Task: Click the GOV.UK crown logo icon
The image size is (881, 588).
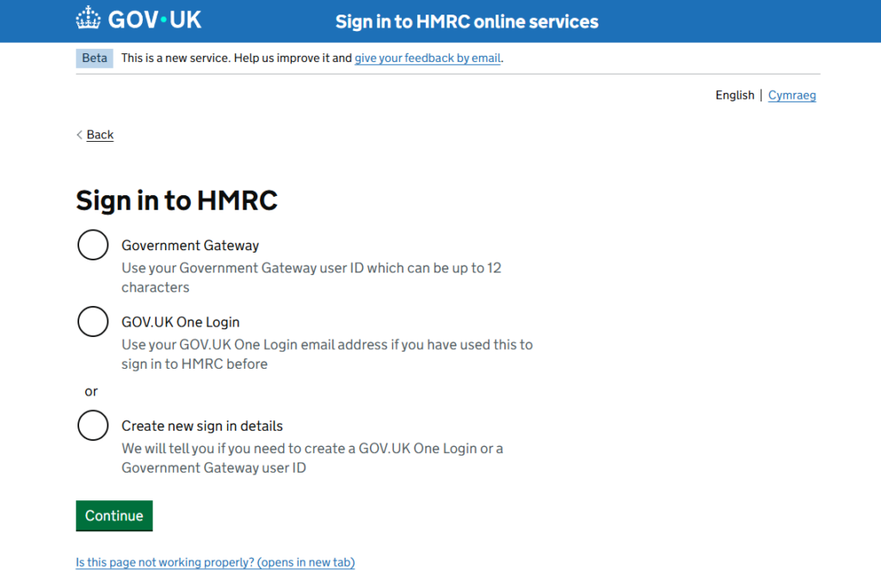Action: click(x=88, y=19)
